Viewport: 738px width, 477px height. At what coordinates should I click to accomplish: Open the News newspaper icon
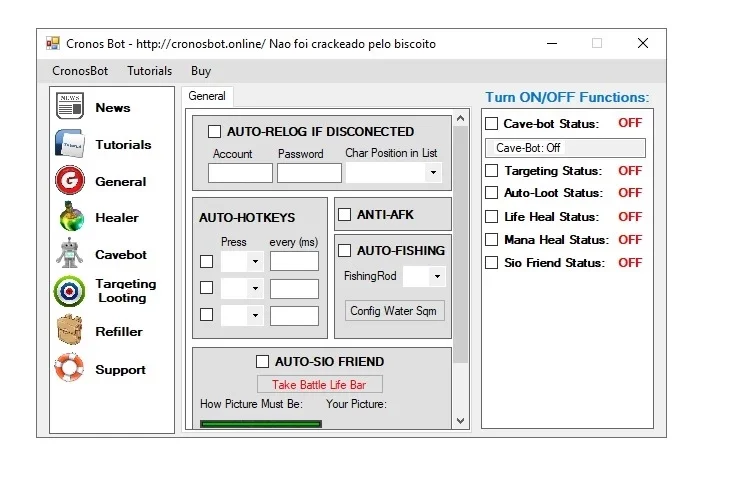pos(70,106)
